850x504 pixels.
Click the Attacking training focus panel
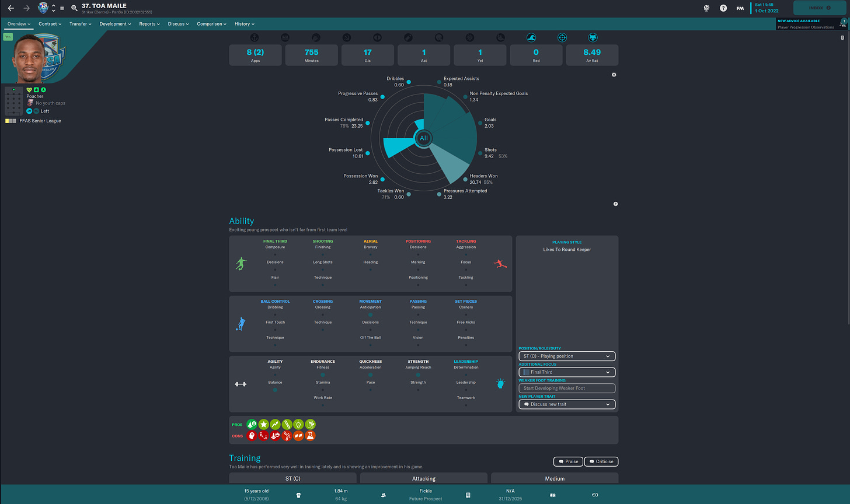(424, 478)
